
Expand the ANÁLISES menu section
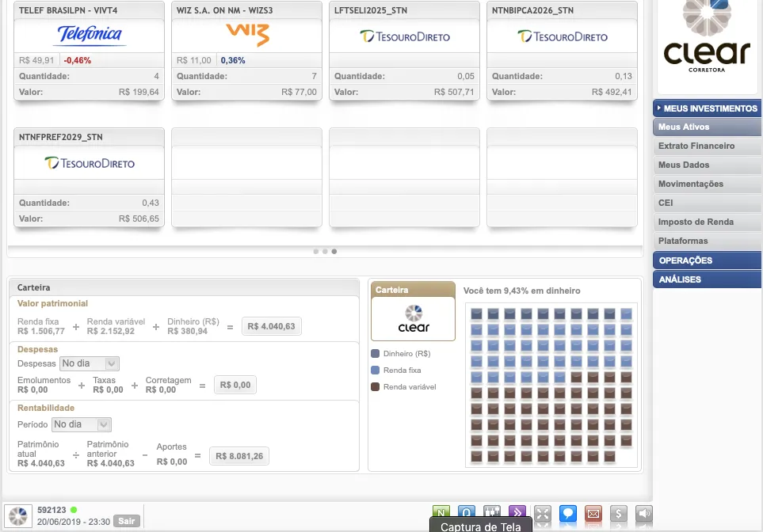point(707,279)
